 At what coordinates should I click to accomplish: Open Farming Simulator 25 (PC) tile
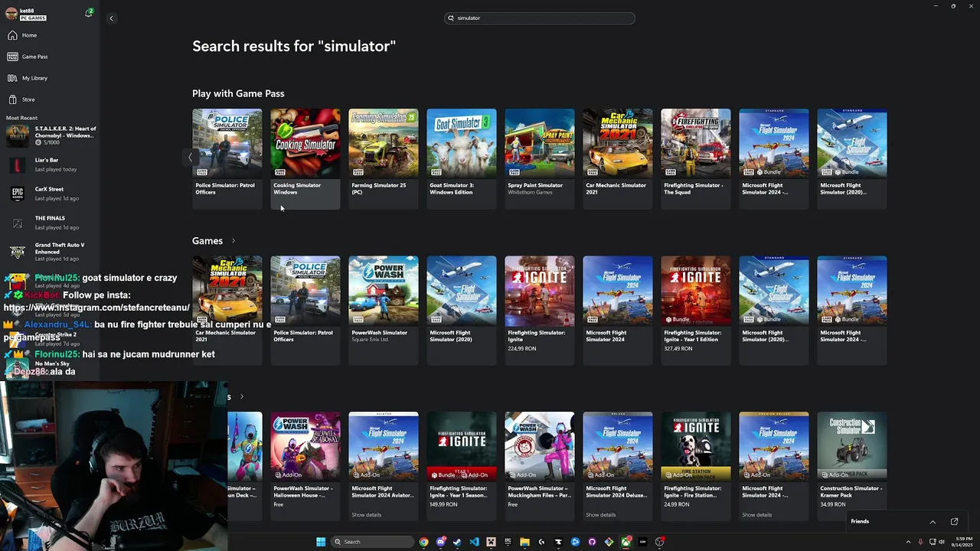coord(384,158)
